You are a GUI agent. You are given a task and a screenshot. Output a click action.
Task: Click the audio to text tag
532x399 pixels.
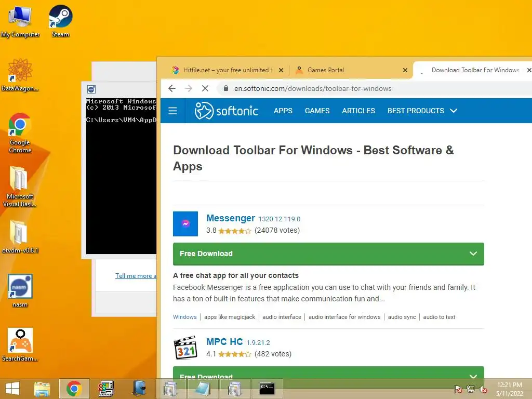coord(439,317)
